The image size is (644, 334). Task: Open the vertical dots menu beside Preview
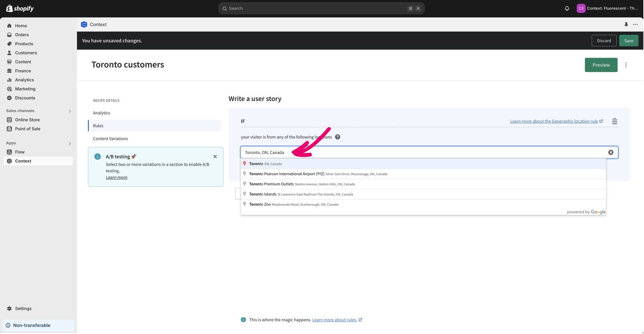626,65
